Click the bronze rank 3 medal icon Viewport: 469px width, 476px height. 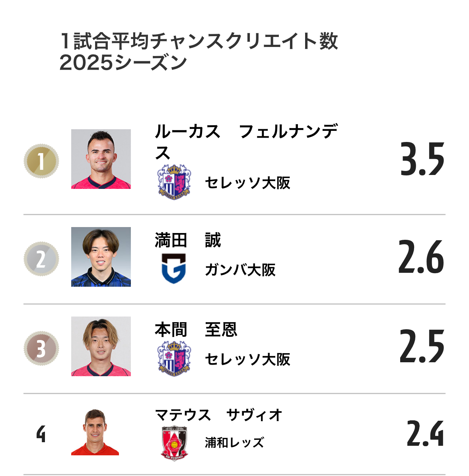point(41,348)
